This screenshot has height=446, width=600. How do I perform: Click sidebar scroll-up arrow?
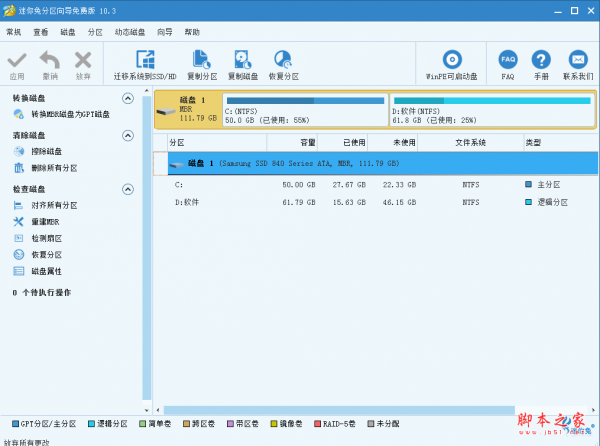coord(147,91)
